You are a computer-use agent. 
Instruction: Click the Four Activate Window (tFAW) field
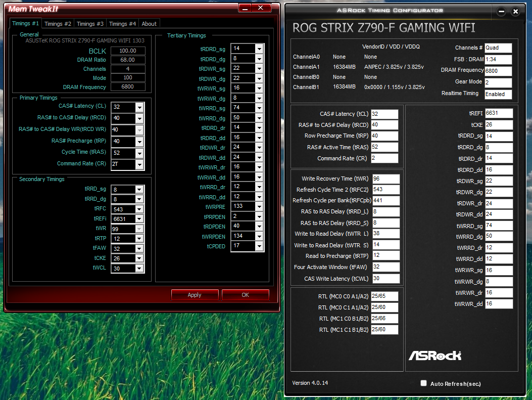coord(386,267)
